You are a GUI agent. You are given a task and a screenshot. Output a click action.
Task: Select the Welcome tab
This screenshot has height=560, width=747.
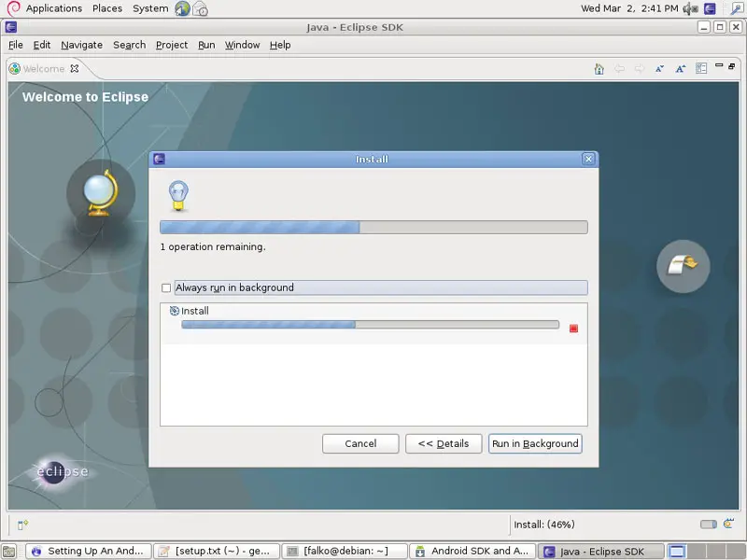(x=43, y=68)
